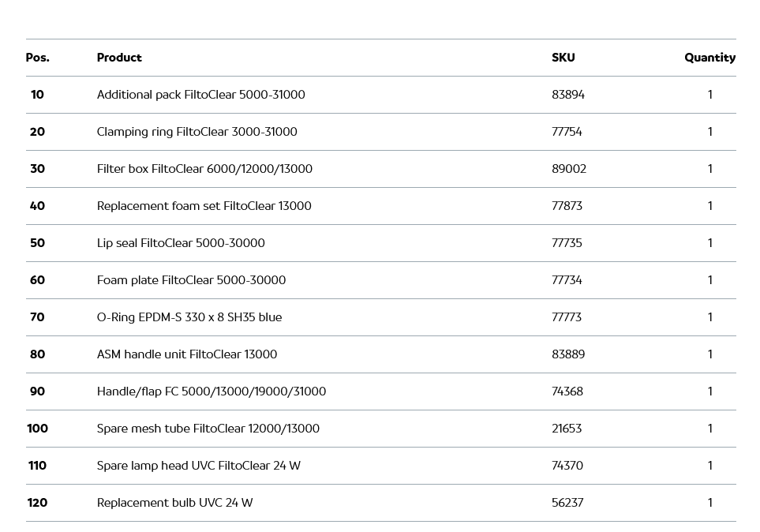Select Additional pack FiltoClear 5000-31000 product

[x=200, y=95]
